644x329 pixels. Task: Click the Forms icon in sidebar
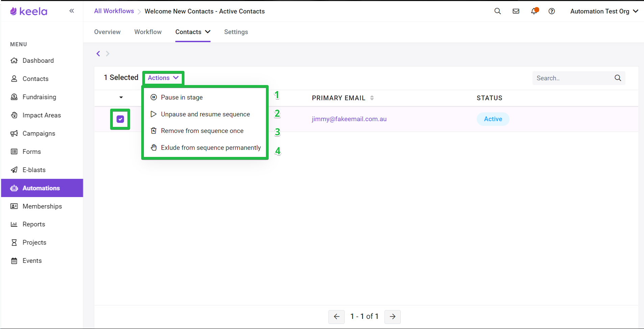[14, 152]
